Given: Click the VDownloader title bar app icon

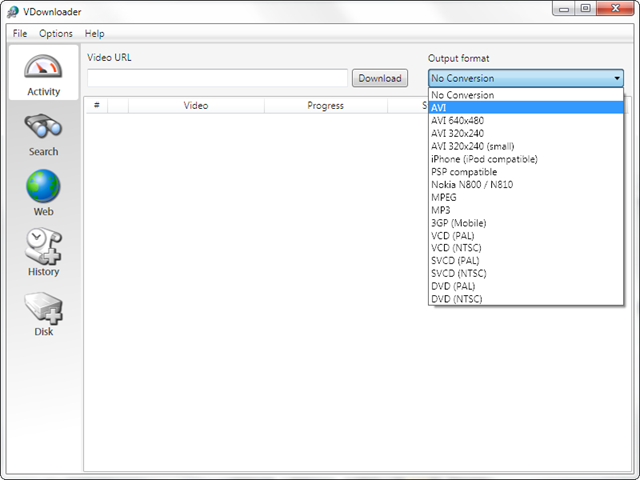Looking at the screenshot, I should click(x=13, y=12).
